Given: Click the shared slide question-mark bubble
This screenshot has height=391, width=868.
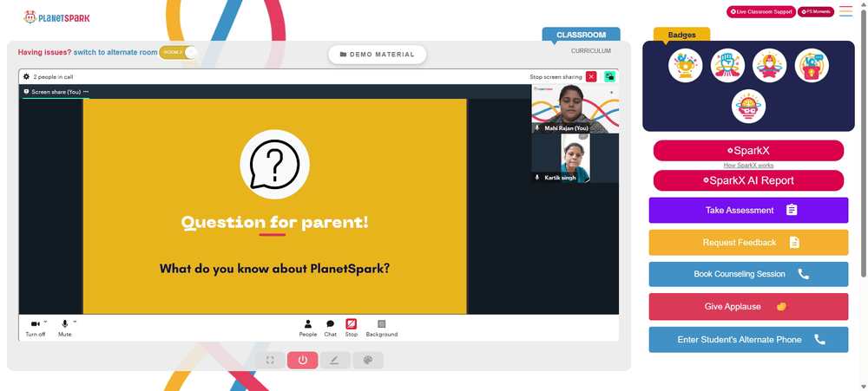Looking at the screenshot, I should [x=274, y=164].
